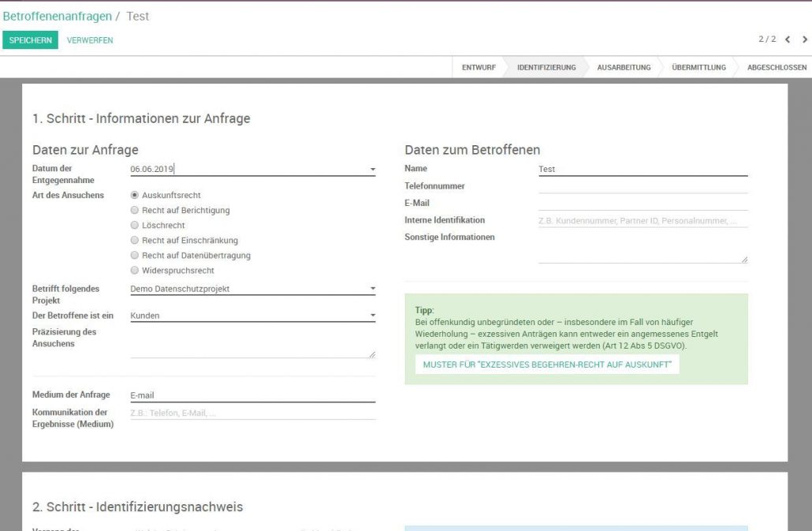This screenshot has width=812, height=531.
Task: Expand the Betrifft folgendes Projekt dropdown
Action: 372,289
